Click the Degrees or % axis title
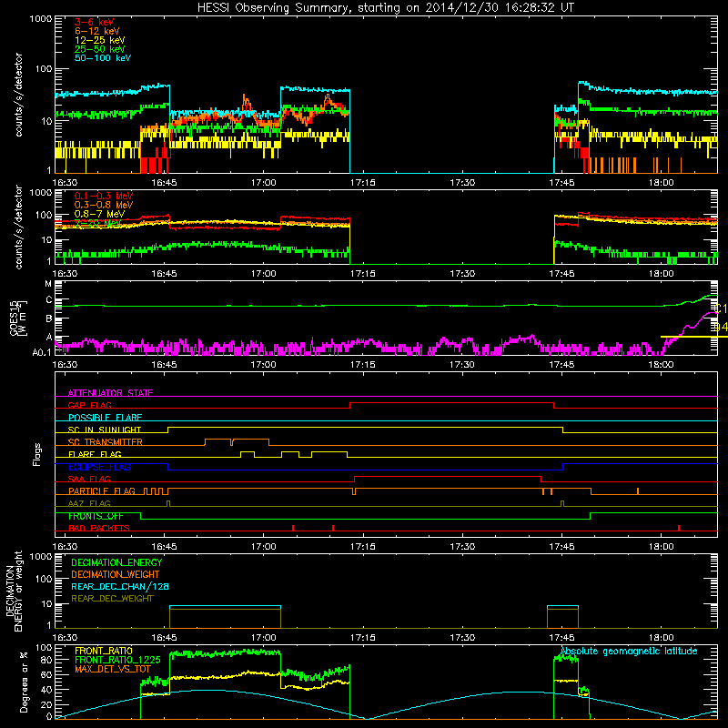Image resolution: width=728 pixels, height=728 pixels. tap(24, 682)
